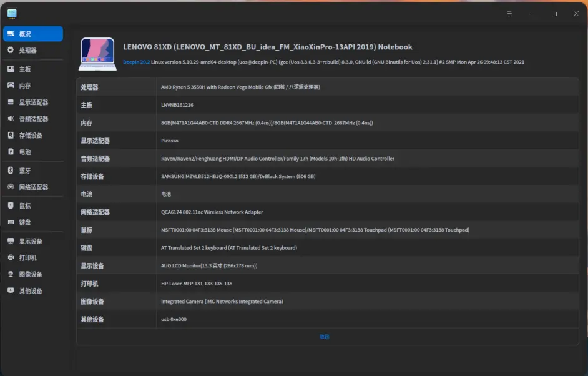Select the 概况 overview icon in the sidebar

click(11, 34)
